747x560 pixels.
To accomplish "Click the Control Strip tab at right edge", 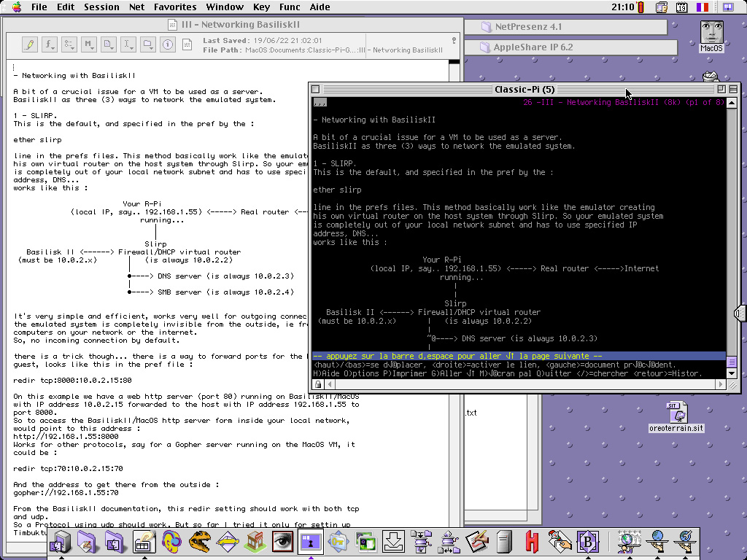I will [x=741, y=313].
